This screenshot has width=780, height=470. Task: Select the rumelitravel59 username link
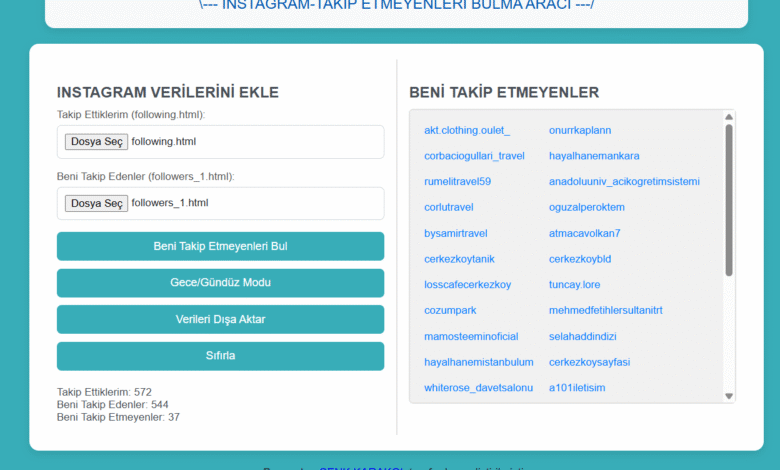point(457,182)
